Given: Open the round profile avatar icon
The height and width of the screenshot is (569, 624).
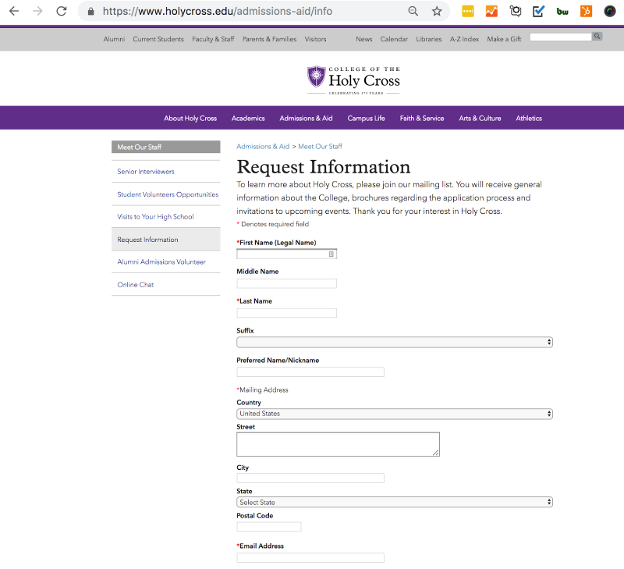Looking at the screenshot, I should tap(610, 11).
